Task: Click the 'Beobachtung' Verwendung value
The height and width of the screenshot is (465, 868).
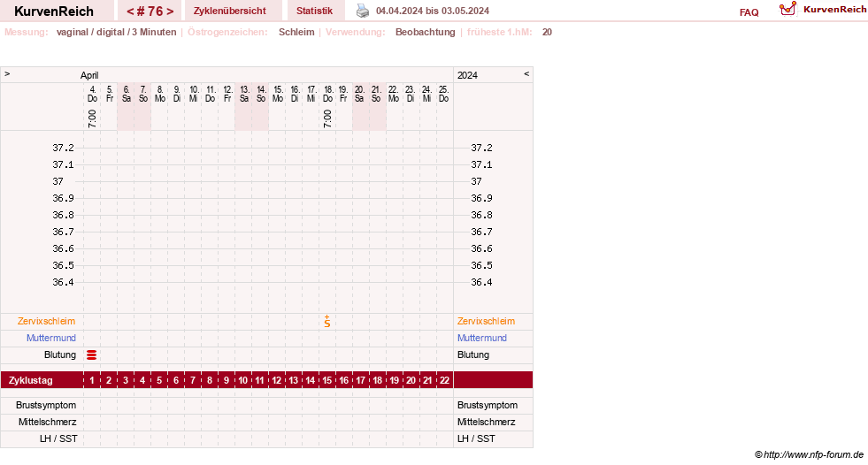Action: [x=425, y=32]
